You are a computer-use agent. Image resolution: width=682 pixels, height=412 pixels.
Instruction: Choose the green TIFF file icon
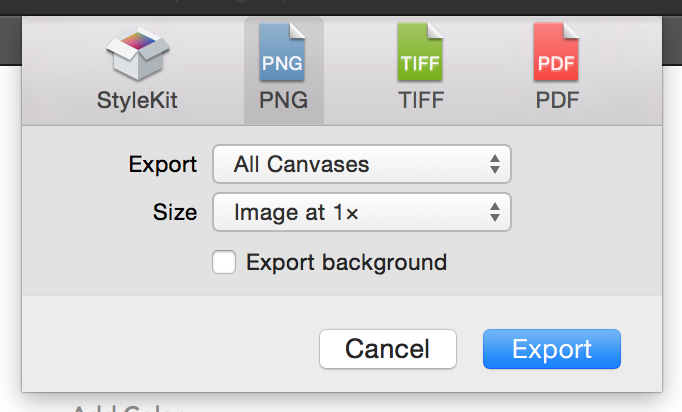click(420, 54)
